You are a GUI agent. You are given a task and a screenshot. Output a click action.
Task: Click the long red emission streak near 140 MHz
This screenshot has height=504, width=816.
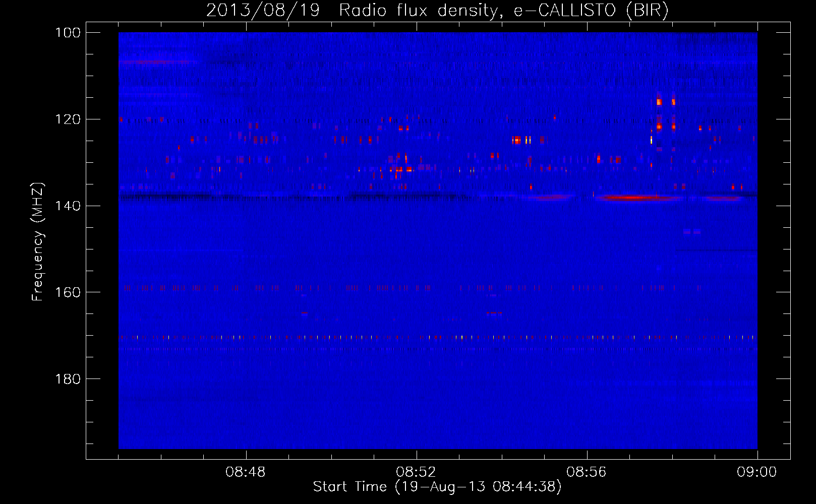click(x=638, y=198)
